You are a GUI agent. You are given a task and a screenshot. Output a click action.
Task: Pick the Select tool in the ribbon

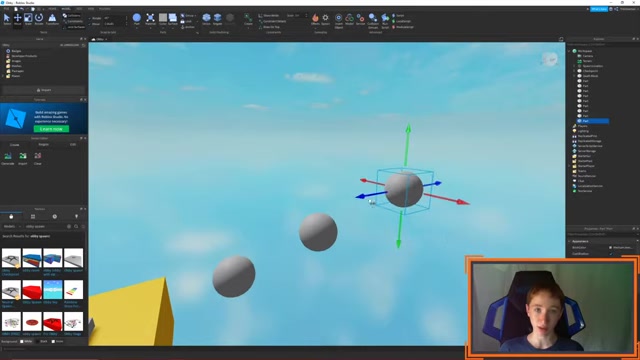pos(7,19)
